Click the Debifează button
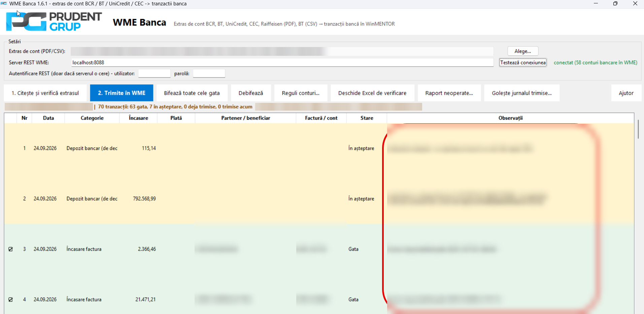Viewport: 644px width, 314px height. tap(251, 93)
